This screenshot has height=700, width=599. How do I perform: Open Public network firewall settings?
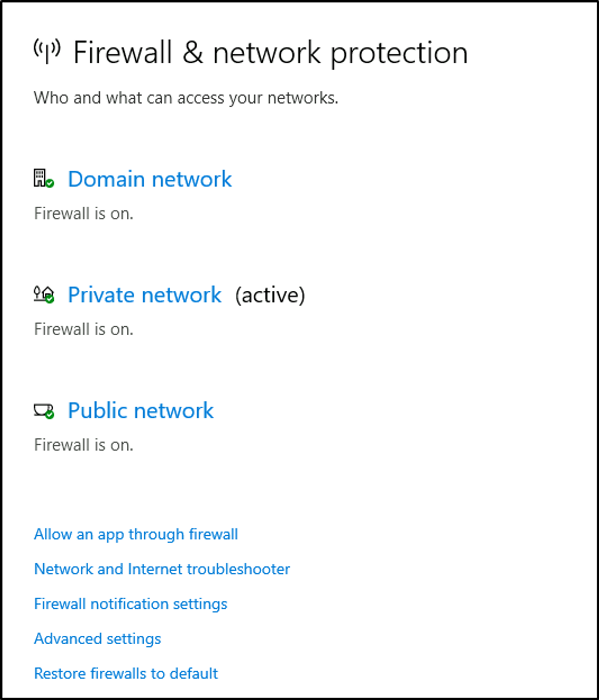click(x=141, y=410)
